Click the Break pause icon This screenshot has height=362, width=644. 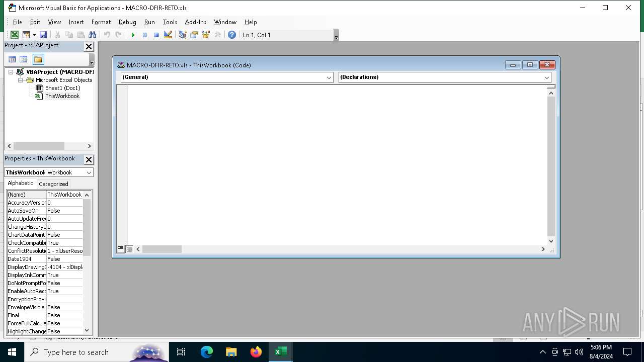(144, 35)
